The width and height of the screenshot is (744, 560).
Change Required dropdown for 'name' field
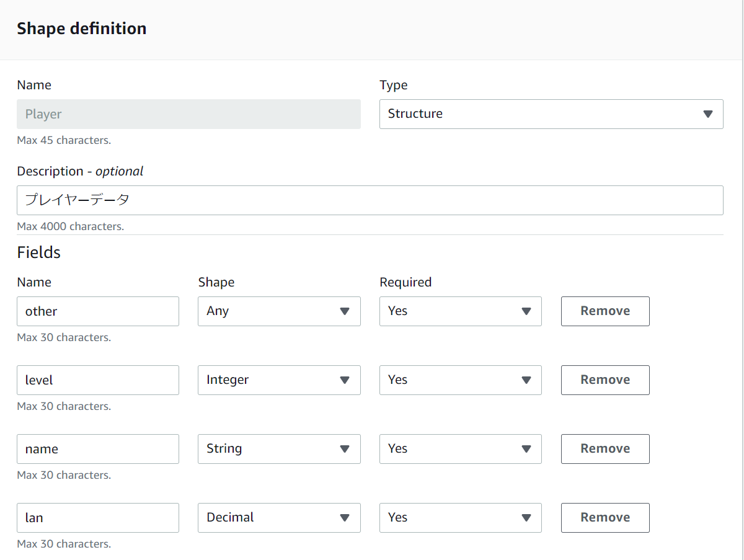[460, 449]
